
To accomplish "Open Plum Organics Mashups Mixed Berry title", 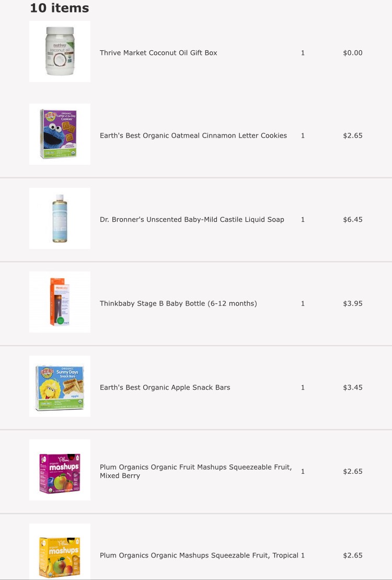I will 195,471.
